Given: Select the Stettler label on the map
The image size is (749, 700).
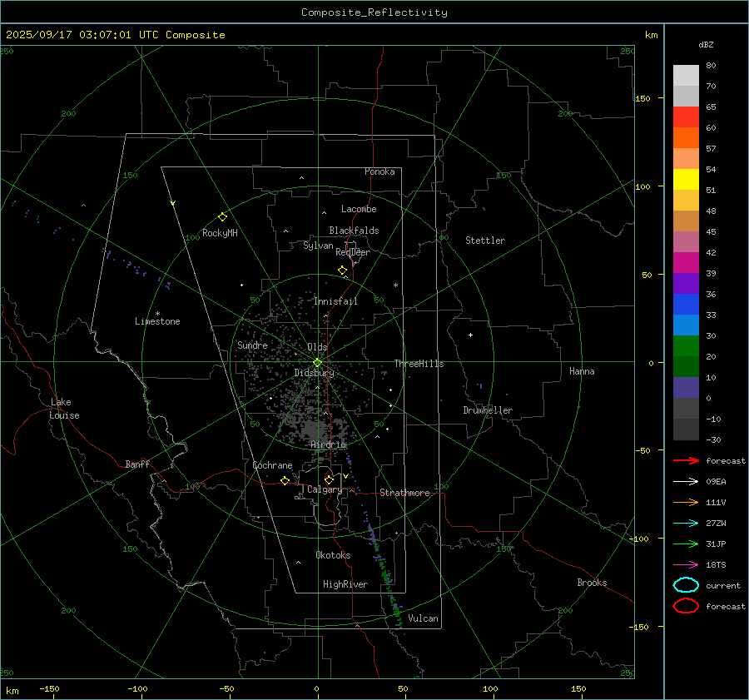Looking at the screenshot, I should tap(484, 241).
